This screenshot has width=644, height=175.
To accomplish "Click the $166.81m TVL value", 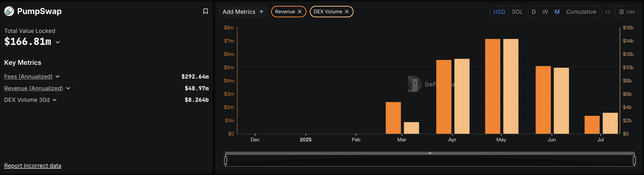I will click(x=28, y=42).
